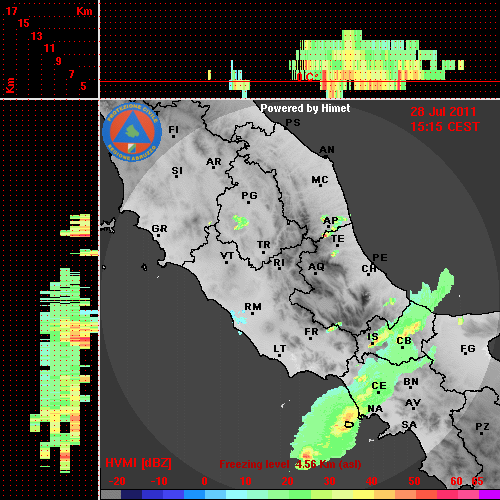Viewport: 500px width, 500px height.
Task: Select the AV city label
Action: click(413, 403)
